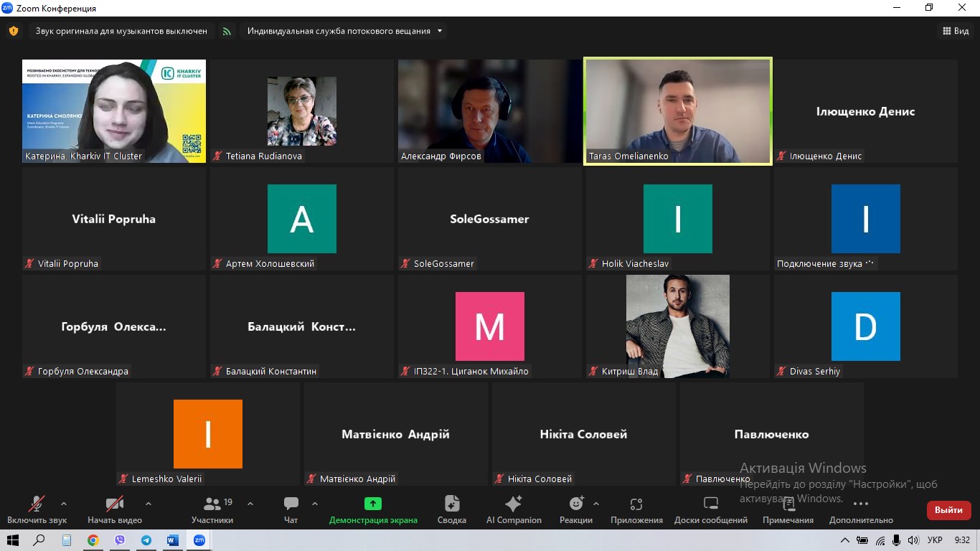Open Windows Start menu
The image size is (980, 551).
(x=13, y=540)
